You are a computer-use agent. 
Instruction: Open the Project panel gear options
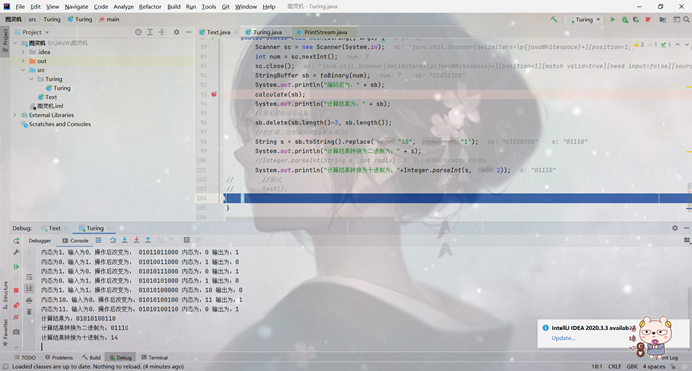[177, 32]
